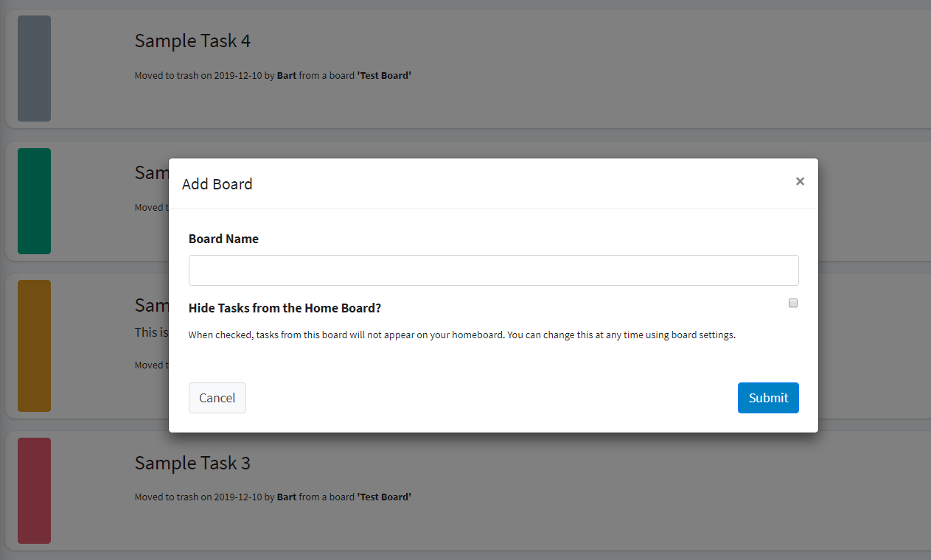931x560 pixels.
Task: Click the name Bart under Sample Task 4
Action: point(286,75)
